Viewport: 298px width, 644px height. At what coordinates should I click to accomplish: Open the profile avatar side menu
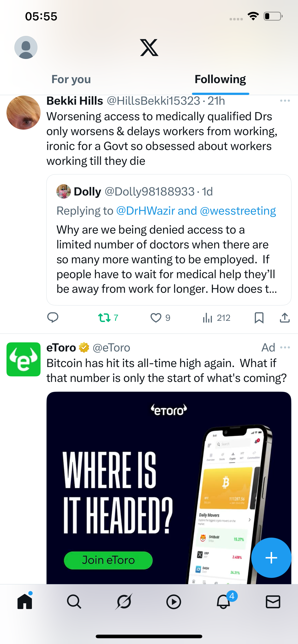pos(26,47)
